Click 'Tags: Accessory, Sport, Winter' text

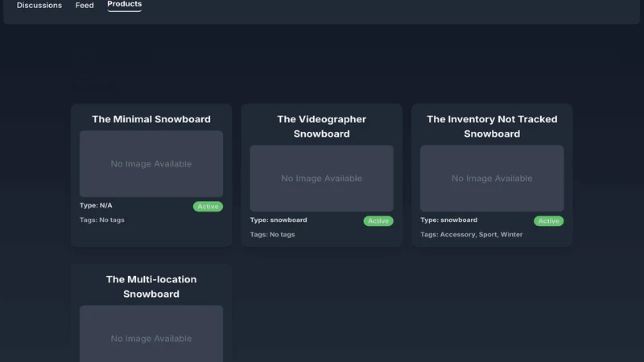[x=472, y=234]
